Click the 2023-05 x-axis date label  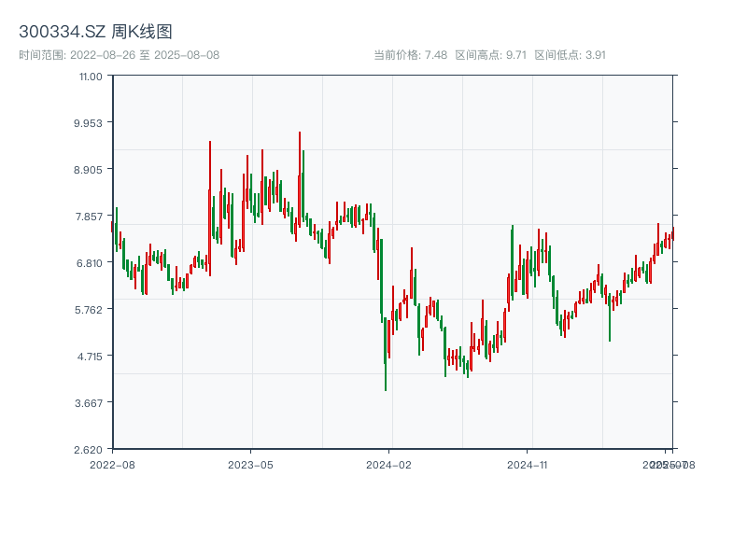pos(250,464)
